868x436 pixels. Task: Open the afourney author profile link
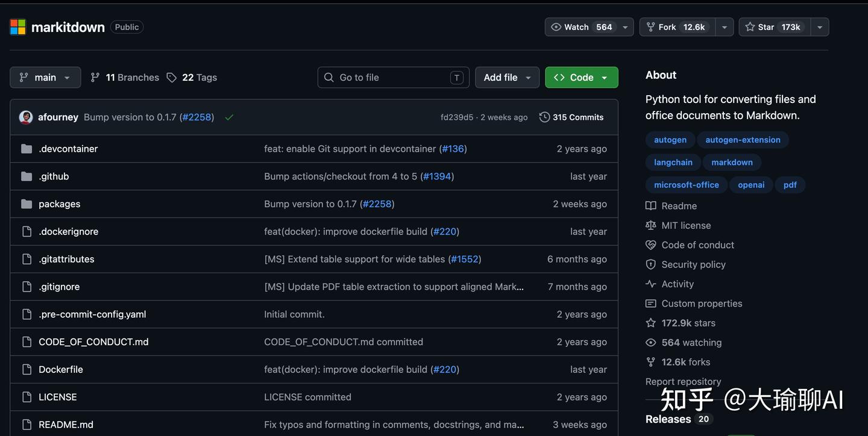pyautogui.click(x=58, y=117)
